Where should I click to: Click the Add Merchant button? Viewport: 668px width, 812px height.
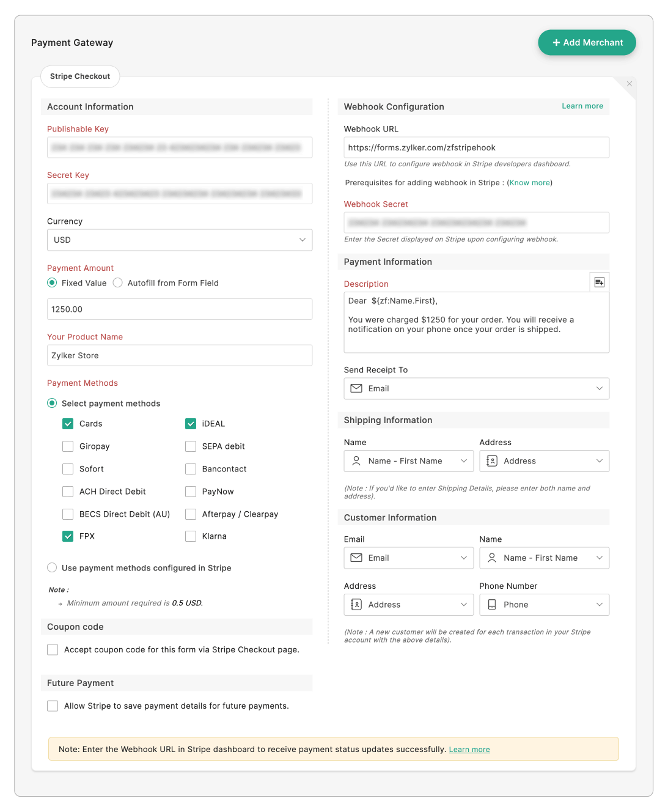(587, 43)
